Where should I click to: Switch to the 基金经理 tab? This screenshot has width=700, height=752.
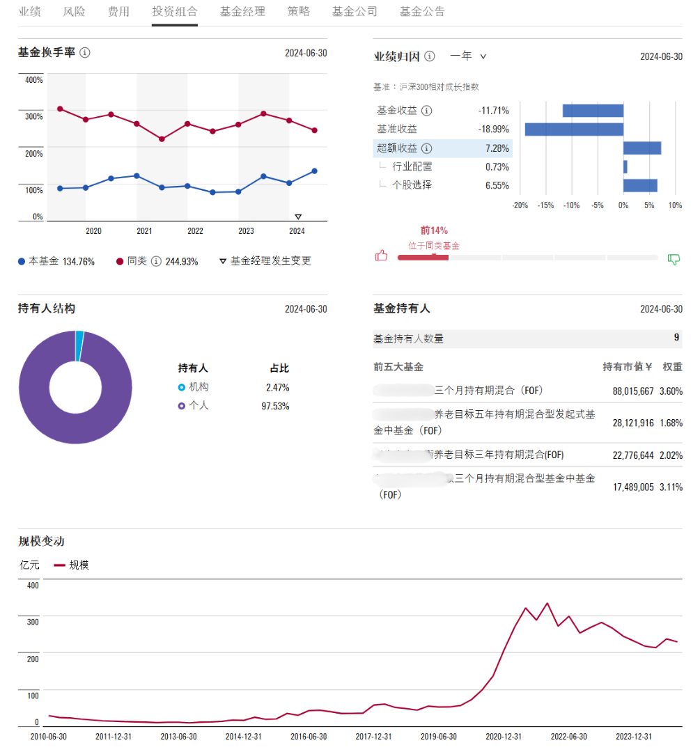click(242, 12)
